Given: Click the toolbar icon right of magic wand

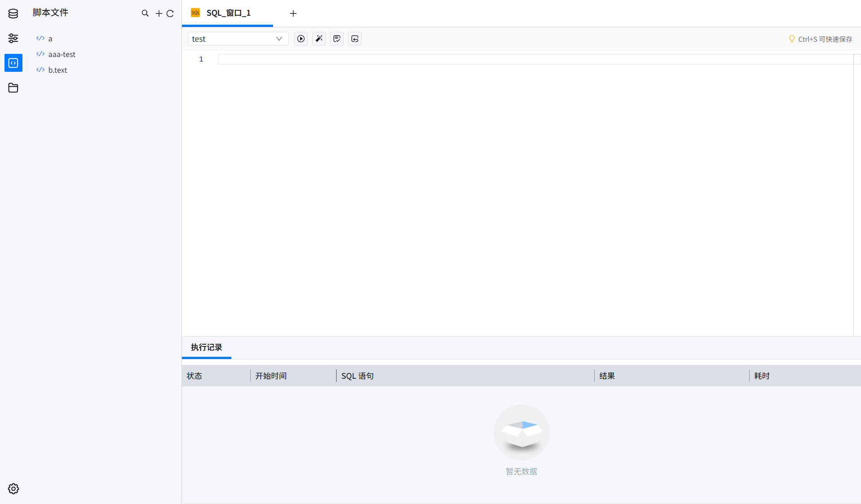Looking at the screenshot, I should [x=337, y=39].
